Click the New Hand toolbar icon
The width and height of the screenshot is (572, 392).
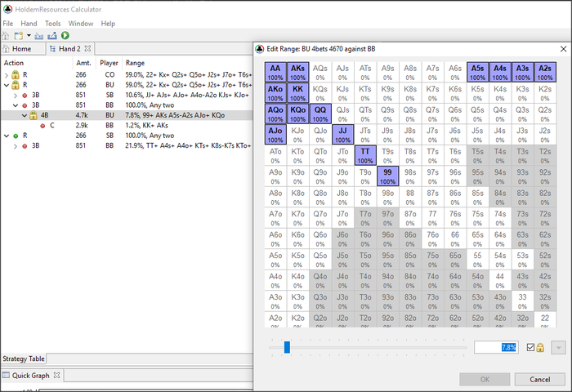click(x=18, y=36)
